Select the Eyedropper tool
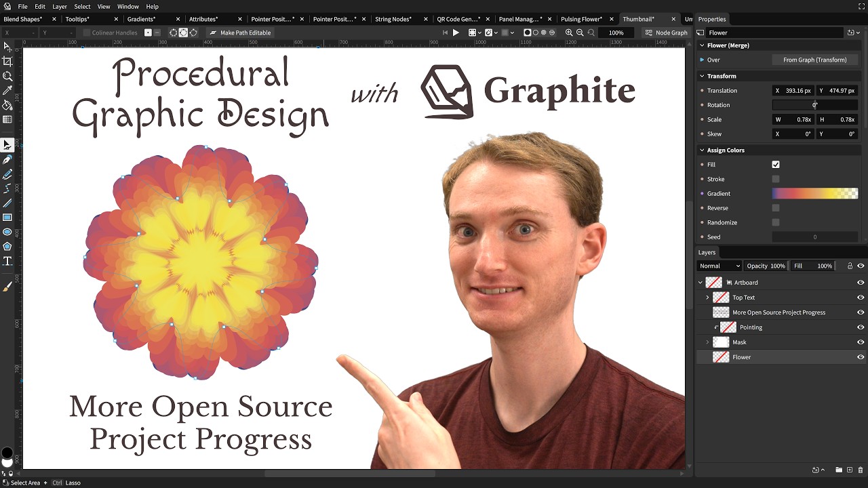Viewport: 868px width, 488px height. [x=7, y=90]
